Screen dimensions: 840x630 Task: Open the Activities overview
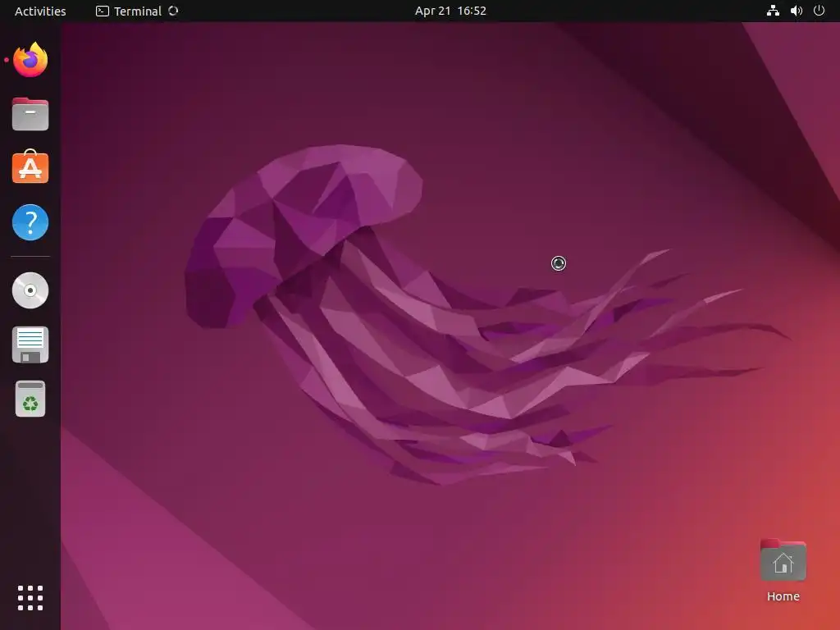[x=40, y=11]
